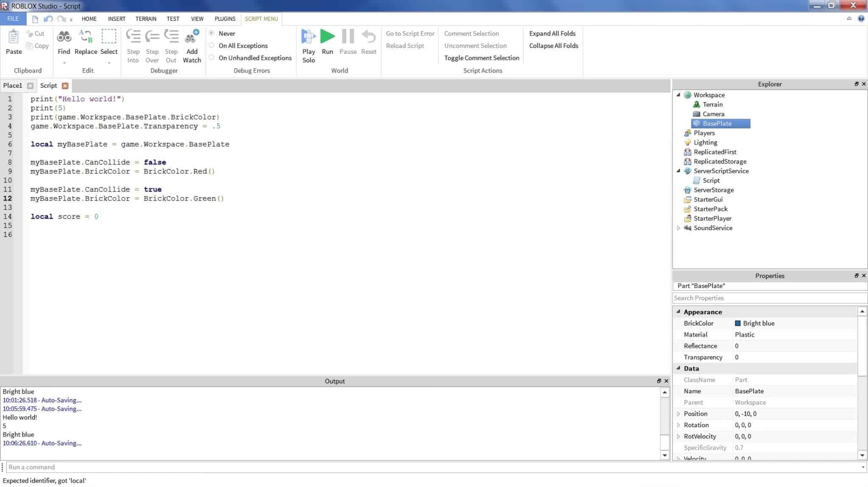Click the Reset script icon
Viewport: 868px width, 487px height.
click(x=368, y=37)
